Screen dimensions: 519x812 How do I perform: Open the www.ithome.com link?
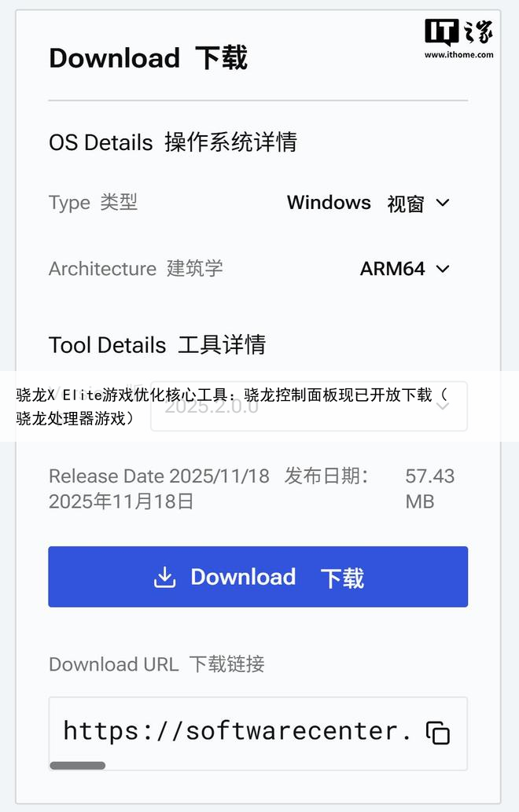click(x=459, y=55)
